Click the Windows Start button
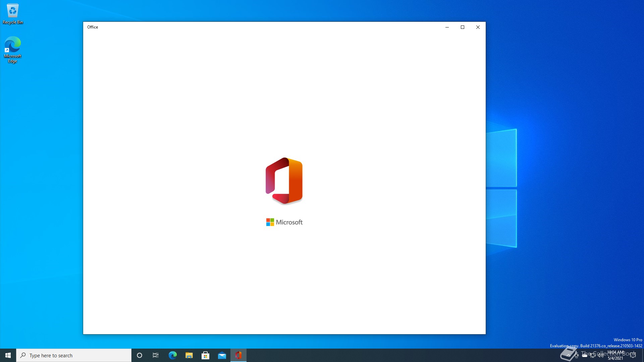The image size is (644, 362). (x=8, y=355)
